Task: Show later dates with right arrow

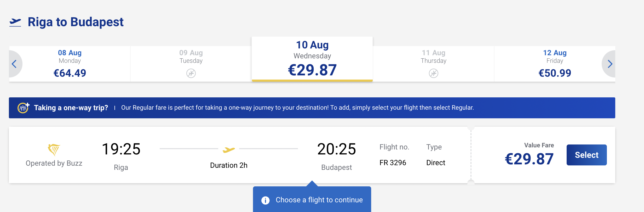Action: point(610,64)
